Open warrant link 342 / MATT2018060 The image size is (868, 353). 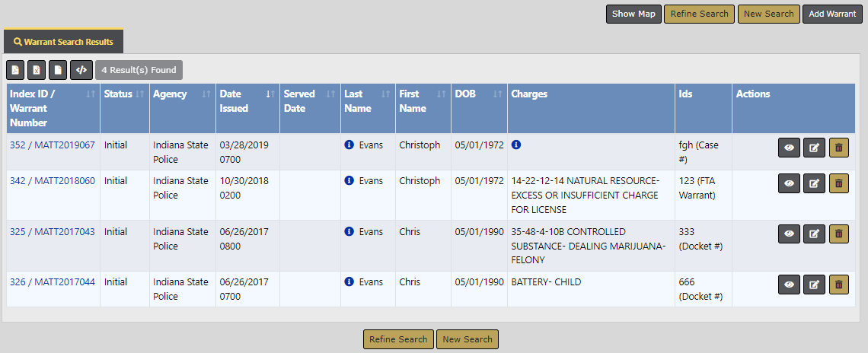53,181
